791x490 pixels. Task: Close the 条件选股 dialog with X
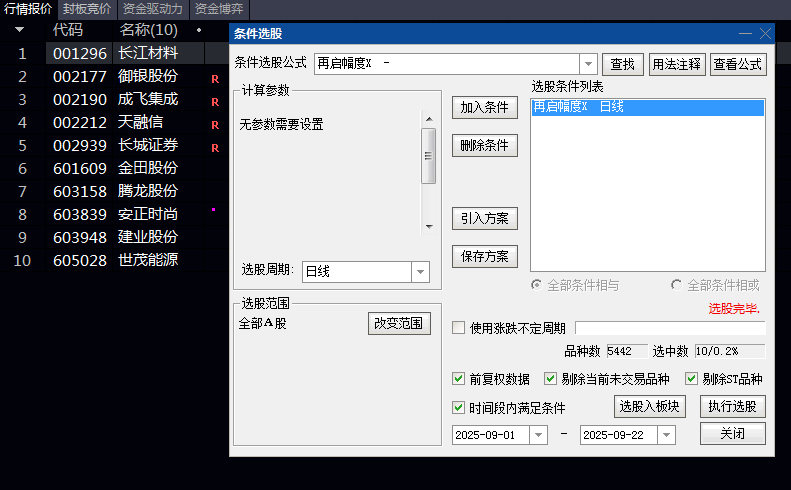pos(765,34)
